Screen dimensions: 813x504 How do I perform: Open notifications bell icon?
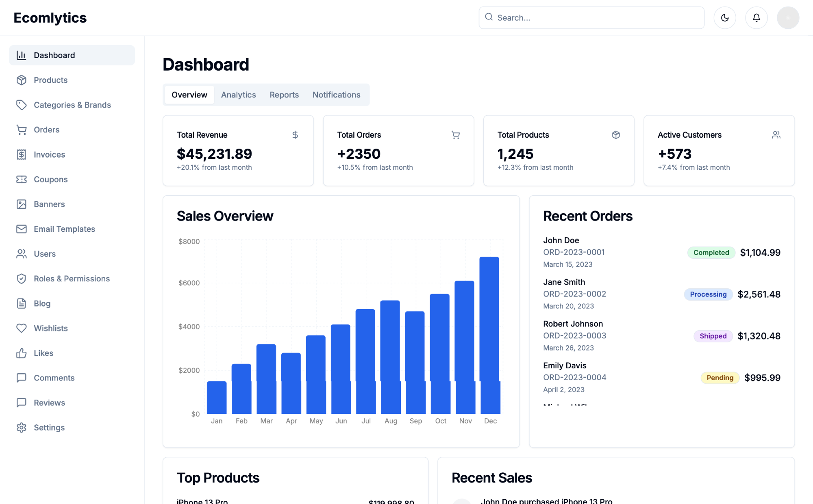pos(756,18)
